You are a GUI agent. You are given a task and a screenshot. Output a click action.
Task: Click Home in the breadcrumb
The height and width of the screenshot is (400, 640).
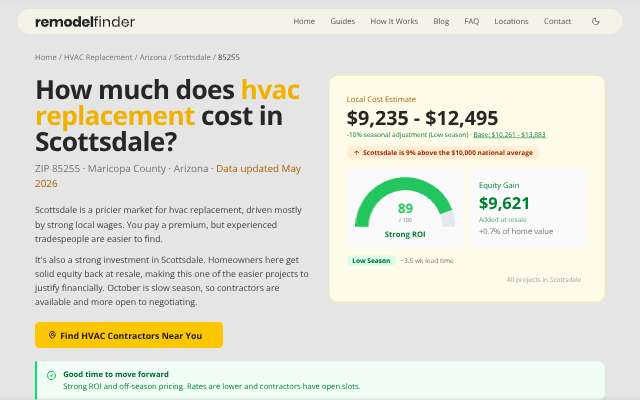(x=46, y=57)
